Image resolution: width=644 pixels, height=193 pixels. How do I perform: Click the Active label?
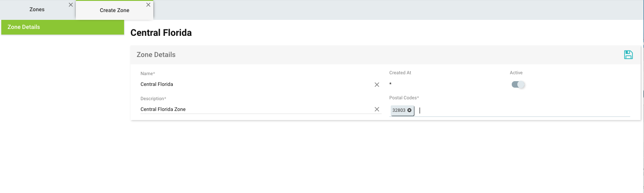point(516,73)
